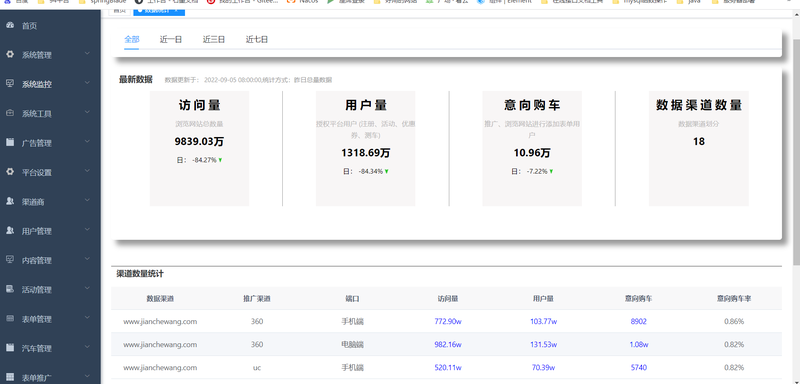Image resolution: width=800 pixels, height=384 pixels.
Task: Click the people icon beside 用户管理
Action: (x=10, y=230)
